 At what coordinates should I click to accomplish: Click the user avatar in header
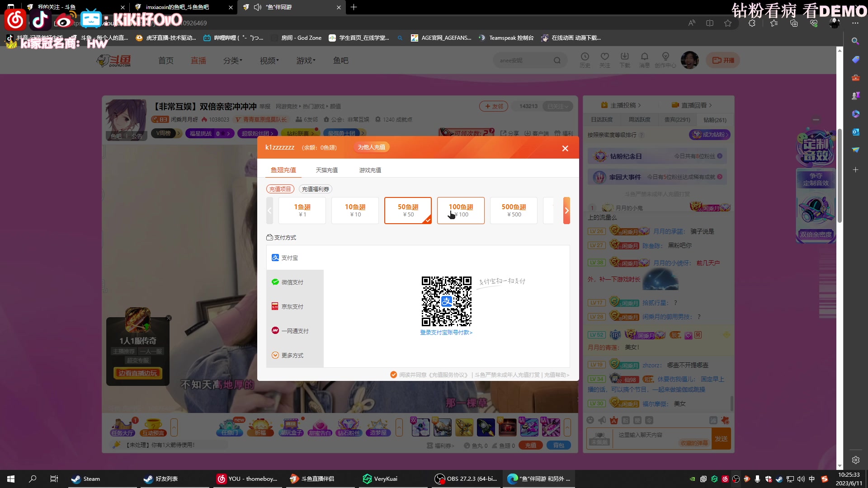pyautogui.click(x=689, y=60)
